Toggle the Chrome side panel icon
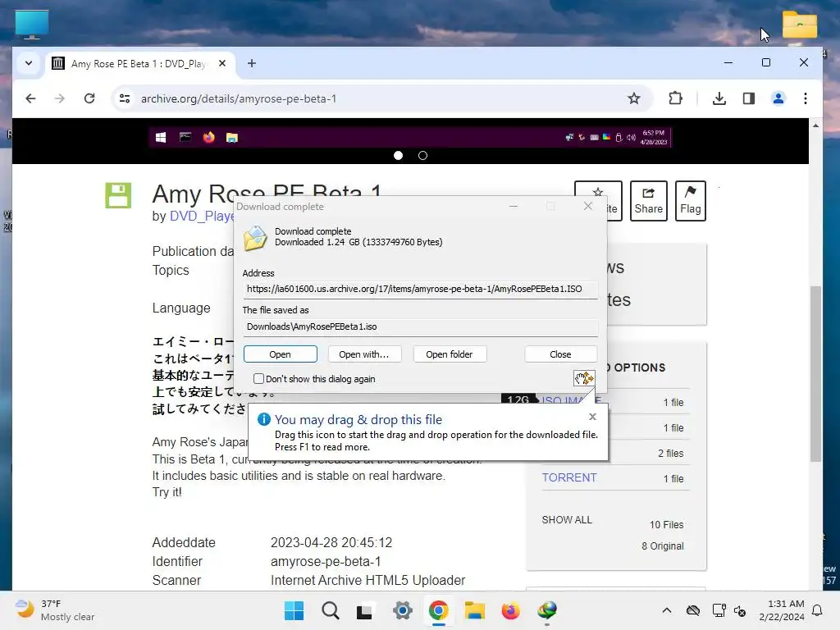Image resolution: width=840 pixels, height=630 pixels. (x=749, y=98)
